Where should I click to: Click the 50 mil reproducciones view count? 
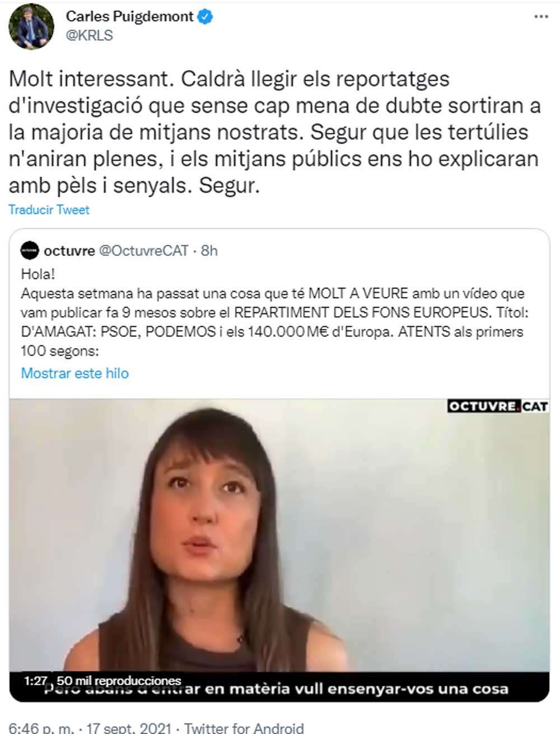pyautogui.click(x=119, y=681)
